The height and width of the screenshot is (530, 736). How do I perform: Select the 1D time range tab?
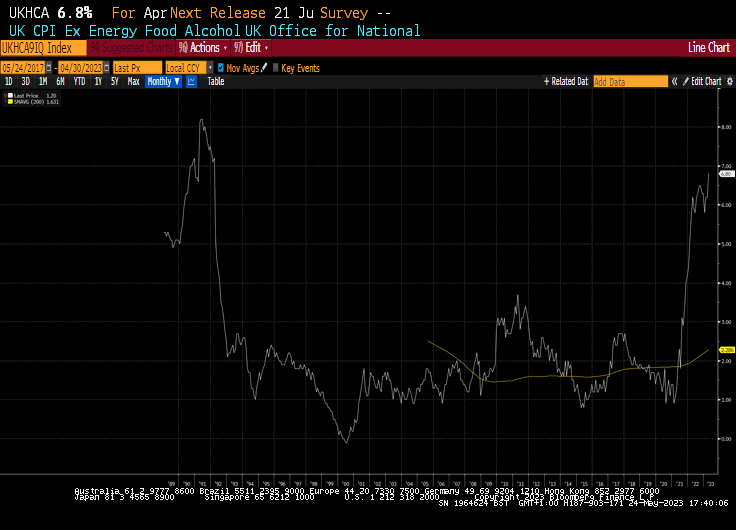tap(8, 82)
